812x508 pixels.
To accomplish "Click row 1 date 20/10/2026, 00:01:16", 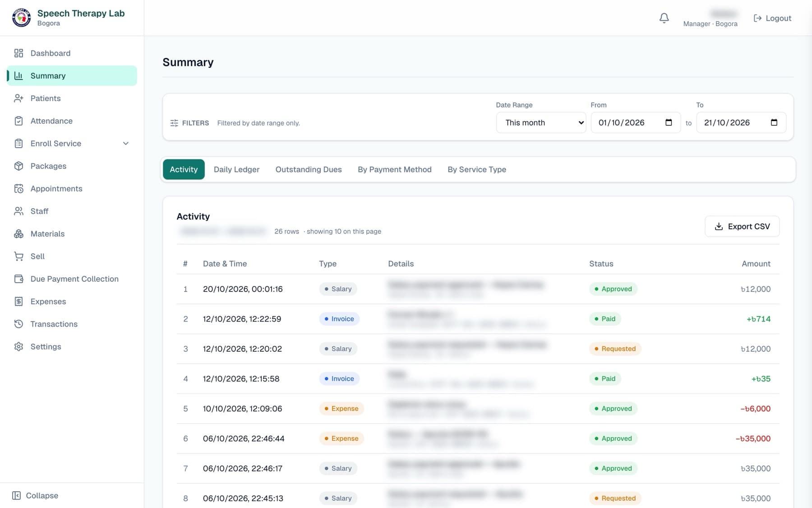I will [x=243, y=289].
